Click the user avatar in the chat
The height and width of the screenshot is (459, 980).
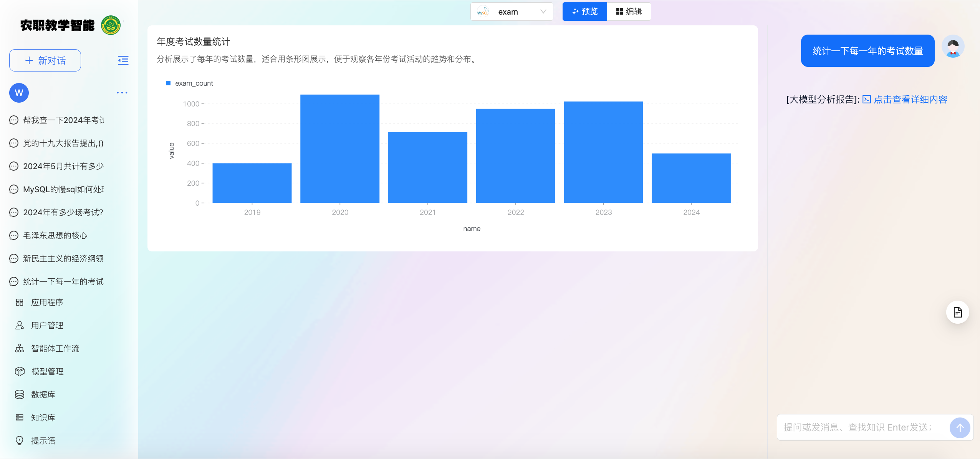click(x=953, y=47)
